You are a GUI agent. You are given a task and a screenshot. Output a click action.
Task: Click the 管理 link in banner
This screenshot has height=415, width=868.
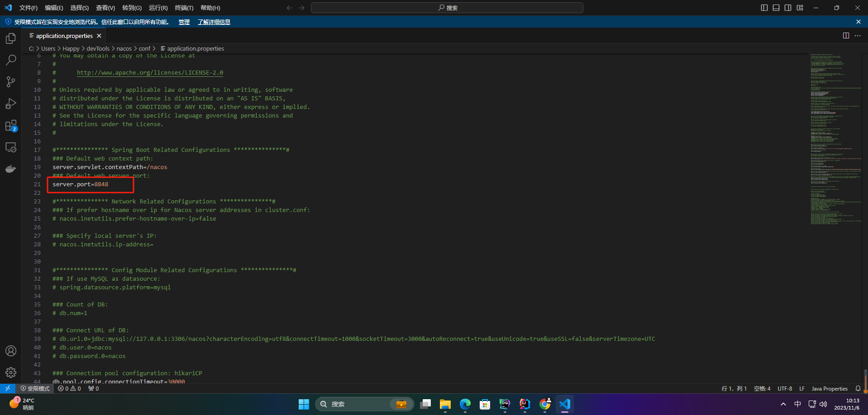point(184,22)
